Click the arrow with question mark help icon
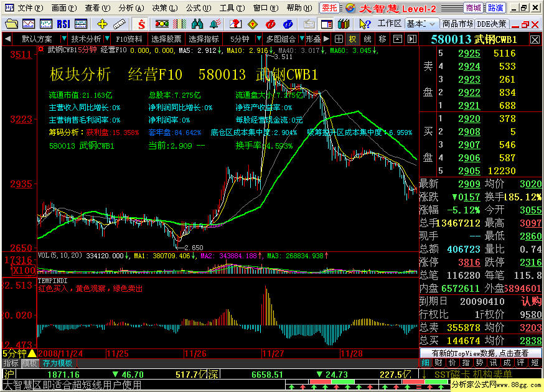Viewport: 544px width, 392px height. [365, 24]
